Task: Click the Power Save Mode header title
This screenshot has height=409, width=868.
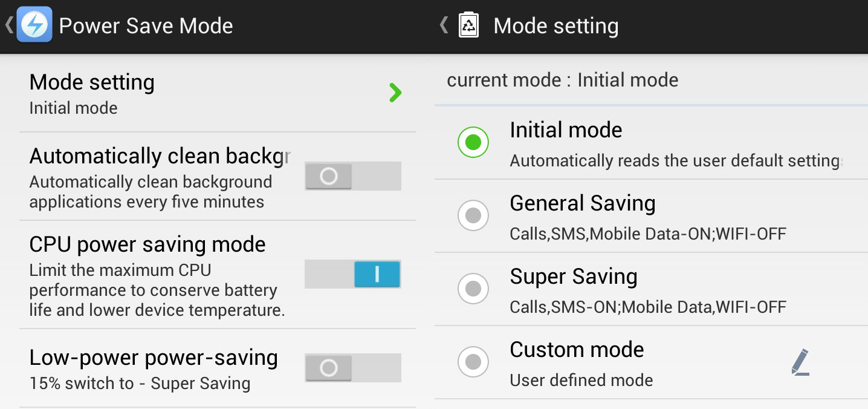Action: 146,26
